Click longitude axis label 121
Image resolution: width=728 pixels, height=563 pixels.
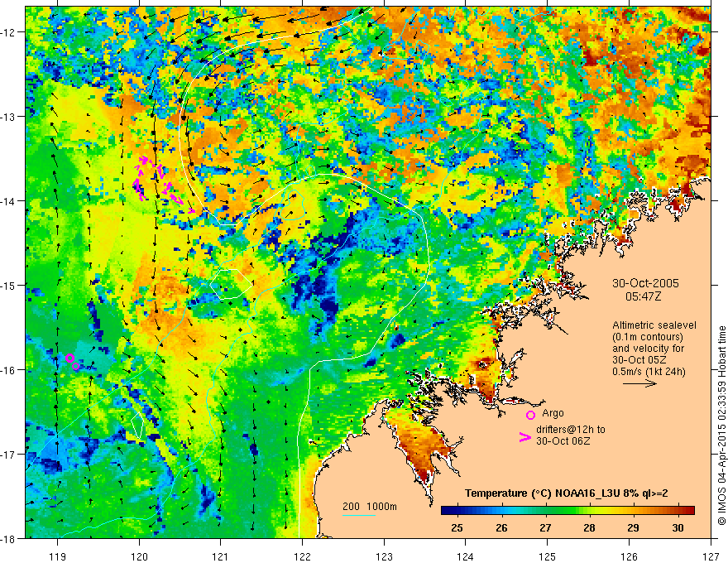[221, 556]
